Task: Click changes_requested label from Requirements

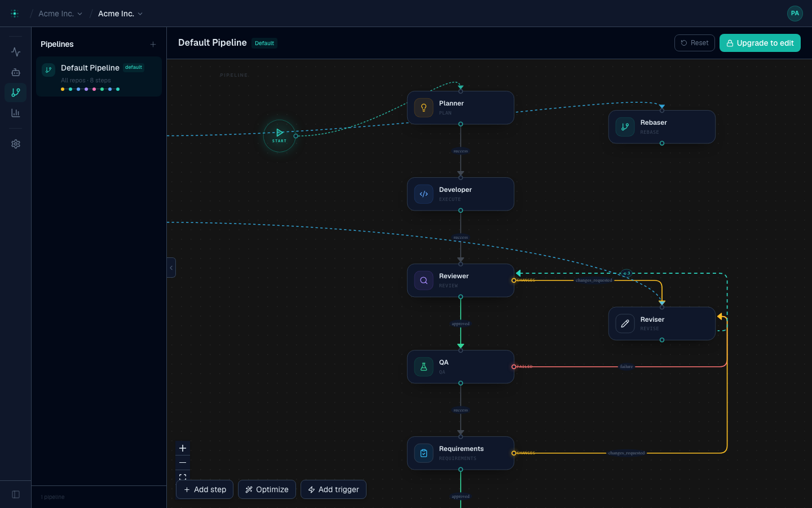Action: [626, 453]
